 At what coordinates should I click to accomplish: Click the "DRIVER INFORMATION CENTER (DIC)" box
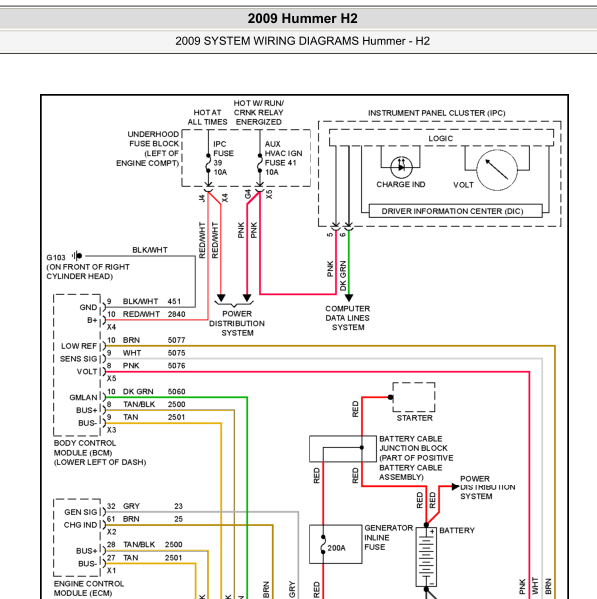(x=455, y=211)
